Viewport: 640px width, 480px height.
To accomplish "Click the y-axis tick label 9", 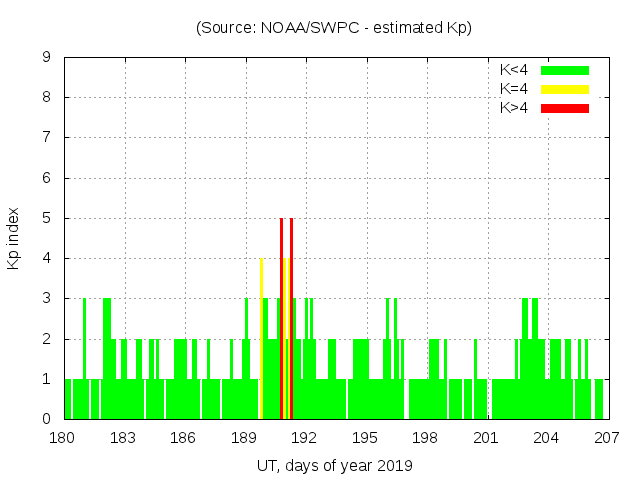I will pos(47,57).
